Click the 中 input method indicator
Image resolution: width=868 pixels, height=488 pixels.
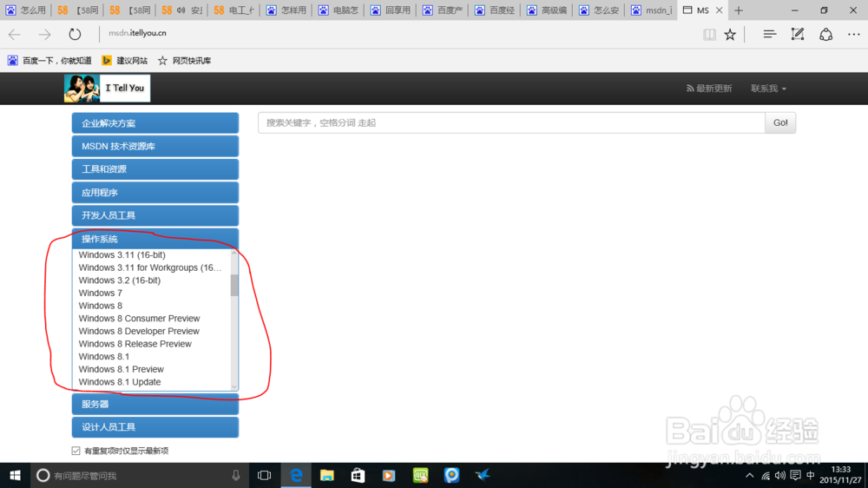811,475
